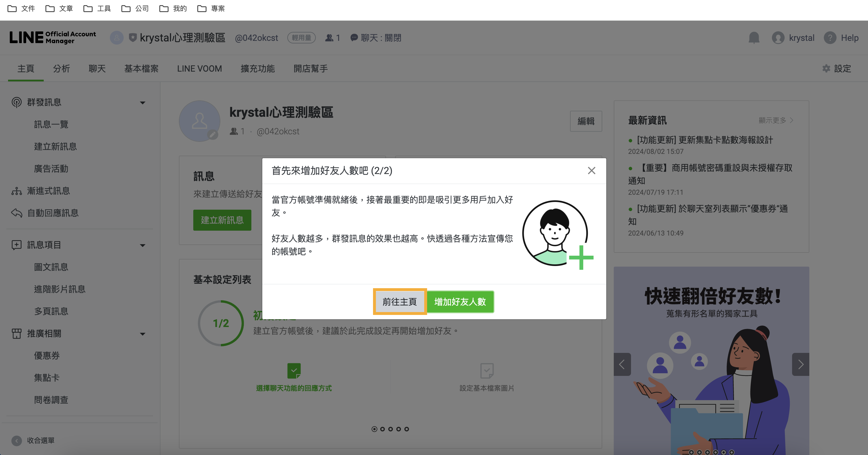The width and height of the screenshot is (868, 455).
Task: Switch to the 分析 tab
Action: tap(61, 69)
